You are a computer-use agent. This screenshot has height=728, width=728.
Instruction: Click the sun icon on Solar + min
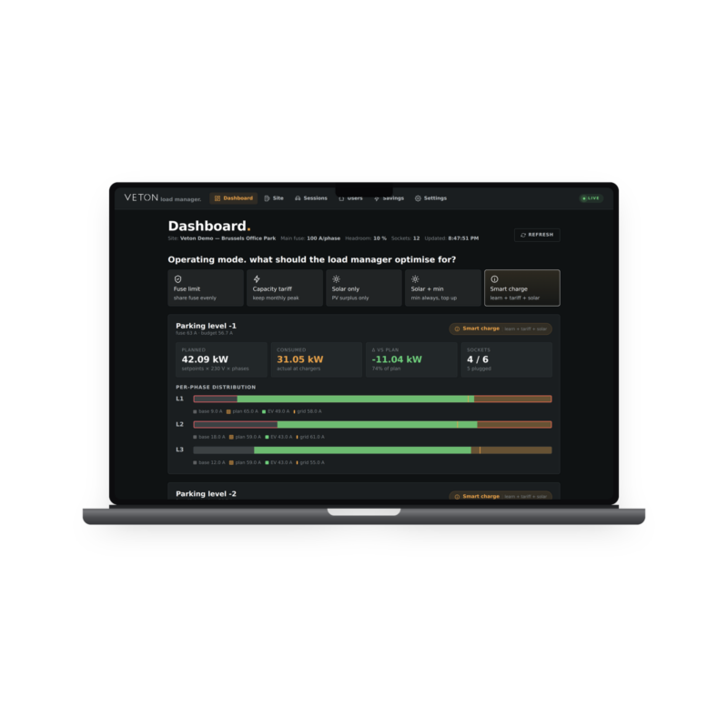coord(415,279)
